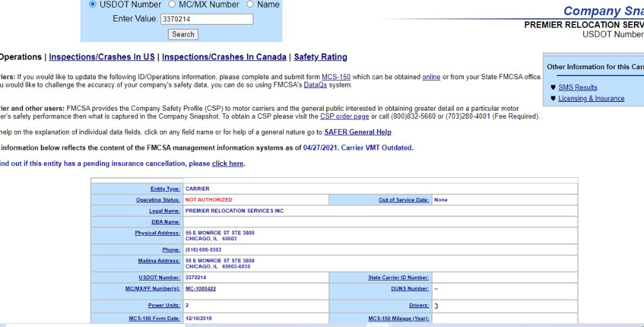Open SMS Results link
Viewport: 644px width, 327px height.
pyautogui.click(x=577, y=87)
